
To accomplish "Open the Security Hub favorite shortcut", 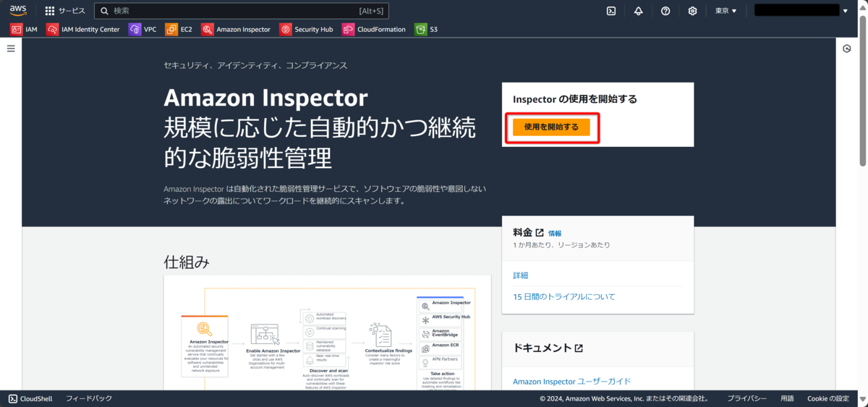I will (x=306, y=30).
